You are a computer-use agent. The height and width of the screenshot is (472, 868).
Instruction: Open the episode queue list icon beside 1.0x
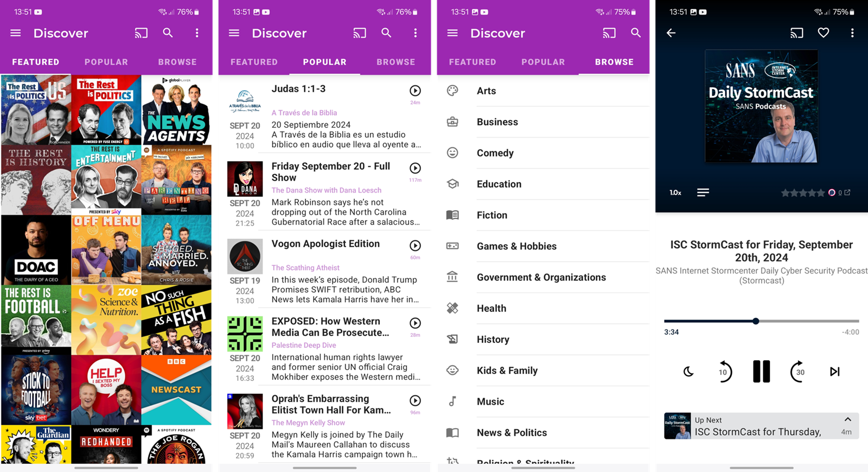[703, 193]
